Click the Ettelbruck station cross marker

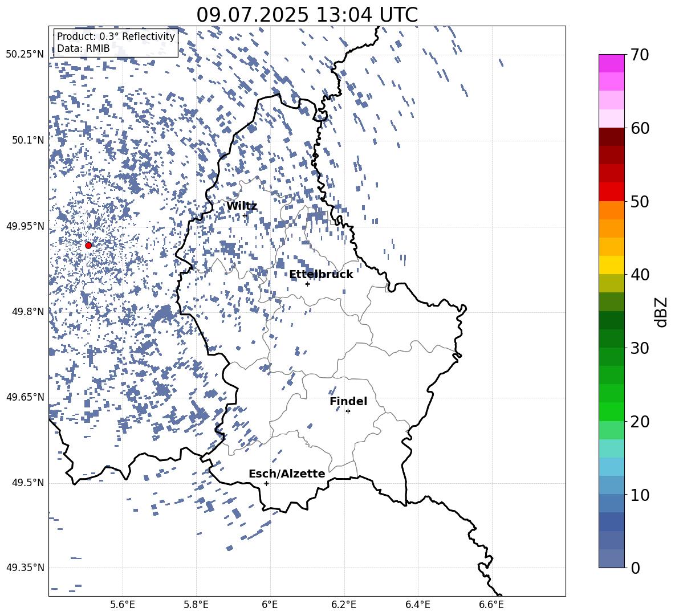(307, 284)
